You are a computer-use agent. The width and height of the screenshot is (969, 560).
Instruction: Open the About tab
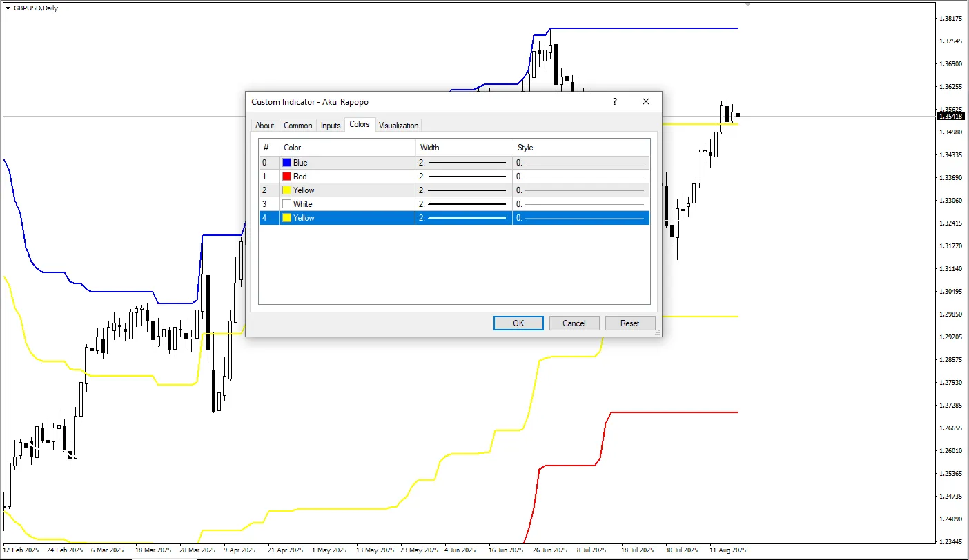(264, 126)
